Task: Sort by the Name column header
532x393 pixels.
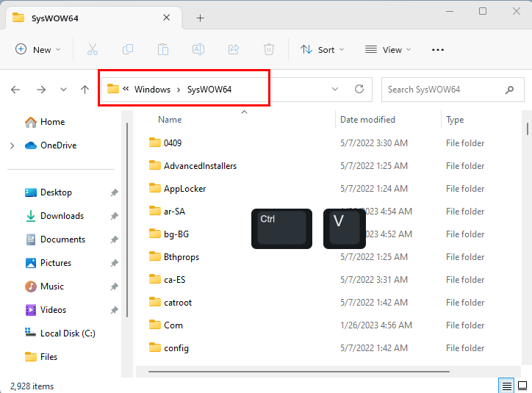Action: click(x=170, y=120)
